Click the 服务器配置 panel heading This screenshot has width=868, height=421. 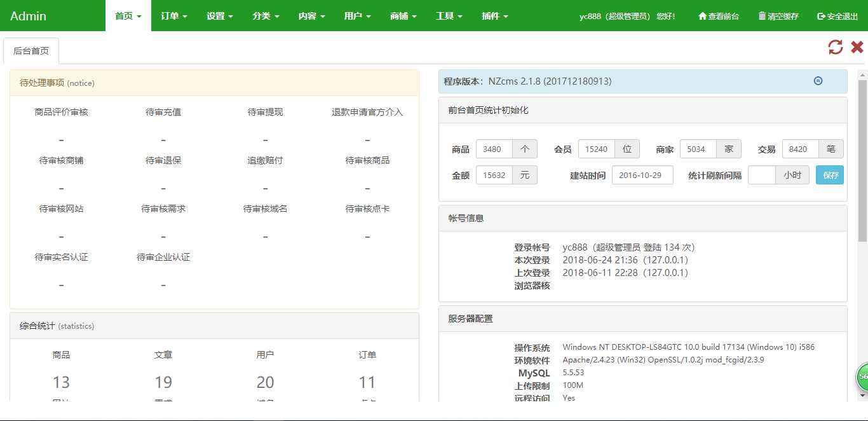642,319
